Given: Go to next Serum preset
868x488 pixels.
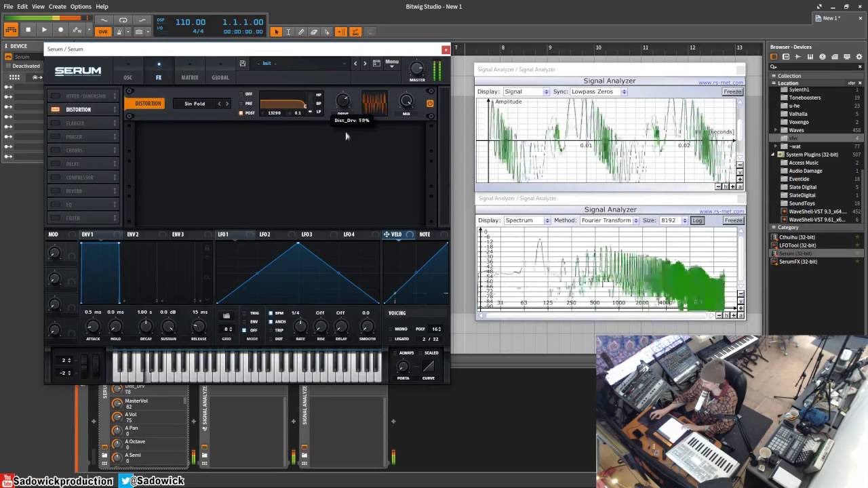Looking at the screenshot, I should tap(365, 63).
